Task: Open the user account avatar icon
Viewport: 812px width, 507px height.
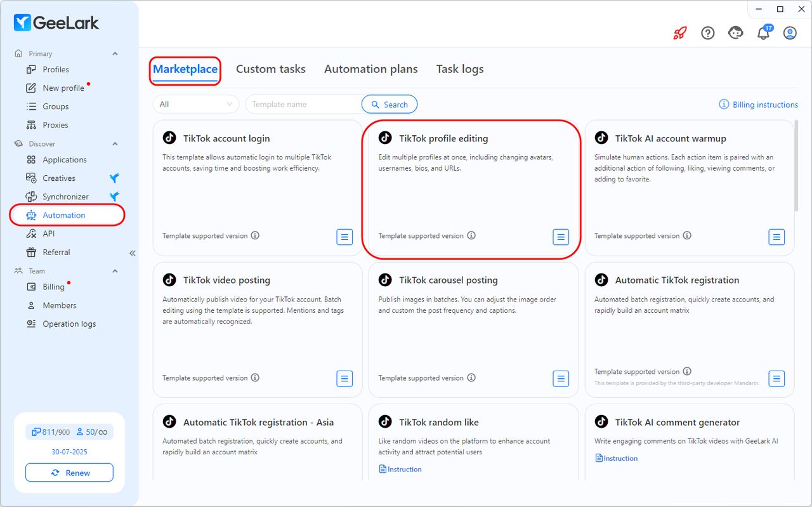Action: 790,33
